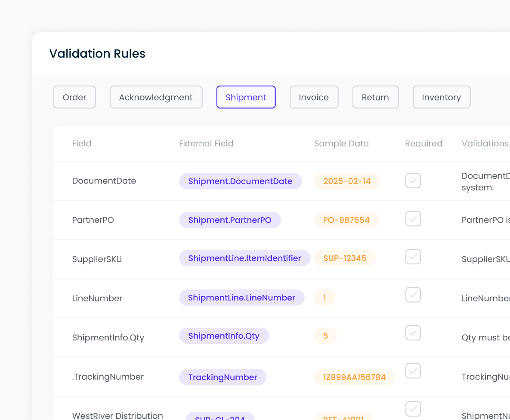Toggle Required checkbox for .TrackingNumber

pyautogui.click(x=413, y=371)
